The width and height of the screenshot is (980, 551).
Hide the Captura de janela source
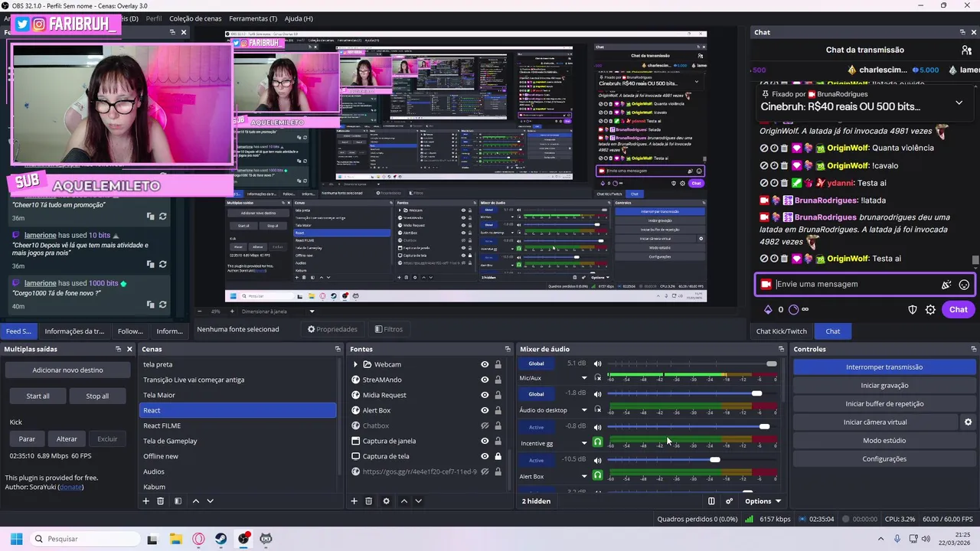click(485, 441)
